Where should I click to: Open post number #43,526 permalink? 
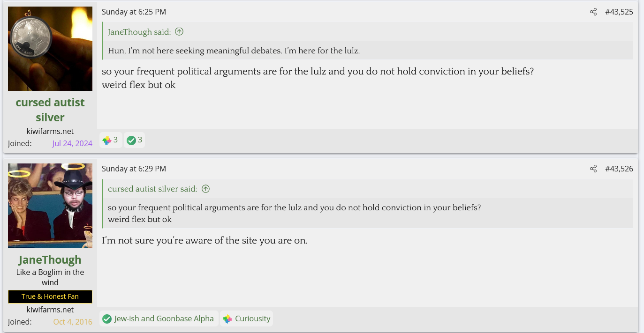click(619, 169)
